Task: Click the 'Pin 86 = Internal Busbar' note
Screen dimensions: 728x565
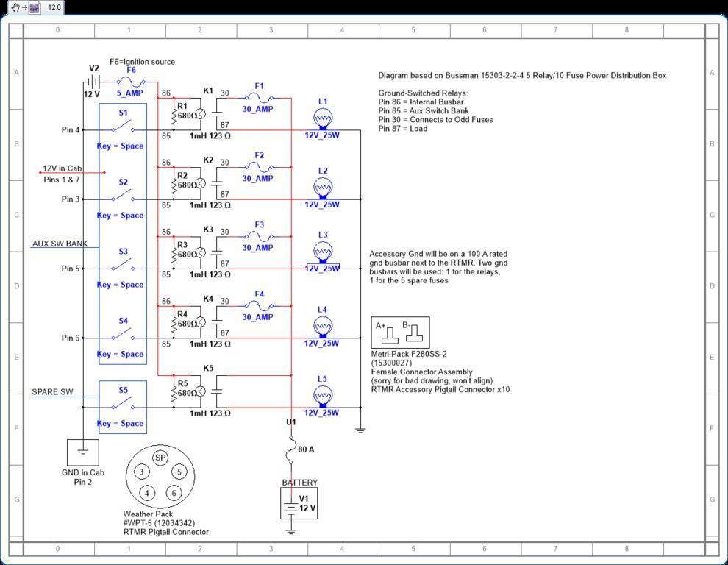Action: (421, 102)
